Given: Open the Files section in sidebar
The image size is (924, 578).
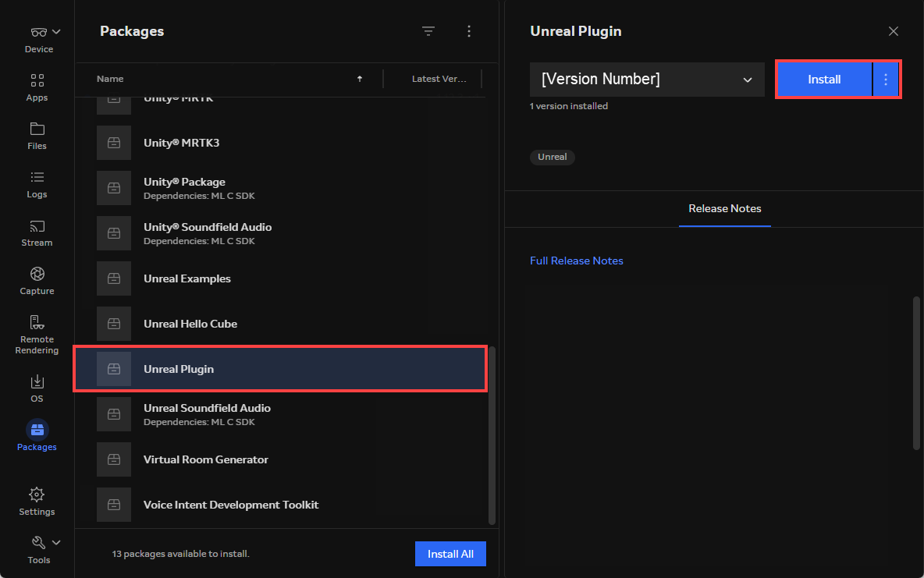Looking at the screenshot, I should pyautogui.click(x=37, y=135).
